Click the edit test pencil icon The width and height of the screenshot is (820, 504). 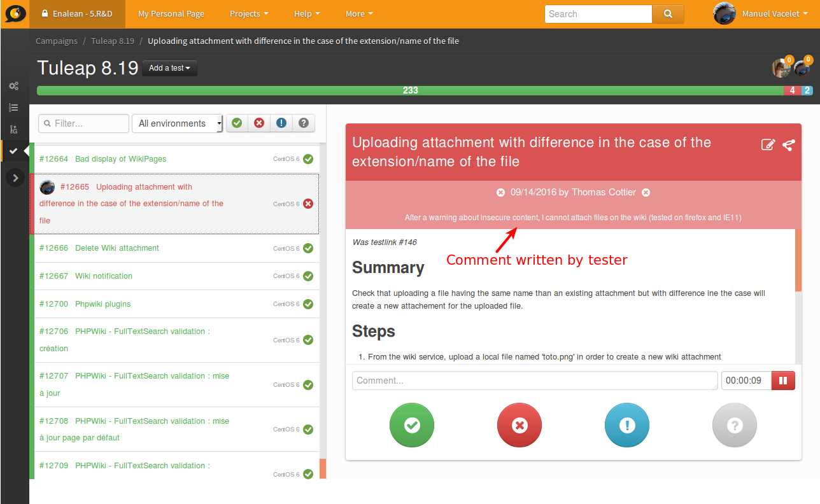click(x=768, y=145)
